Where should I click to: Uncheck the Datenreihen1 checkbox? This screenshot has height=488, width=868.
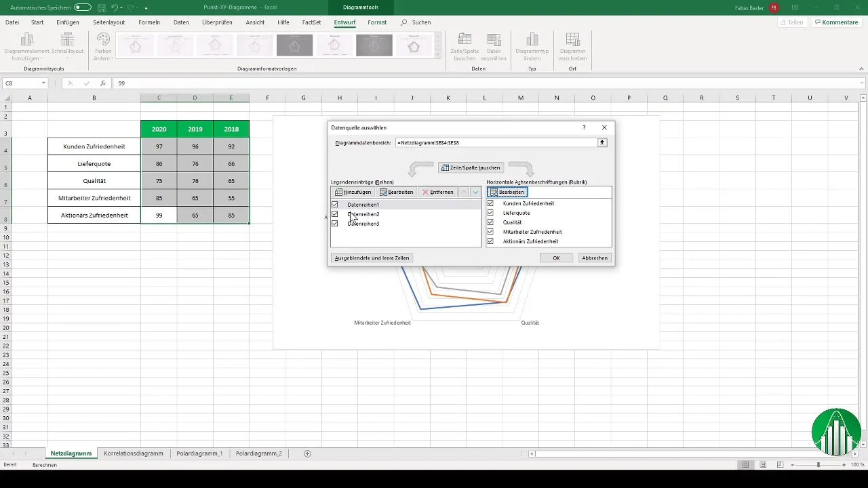[x=335, y=205]
